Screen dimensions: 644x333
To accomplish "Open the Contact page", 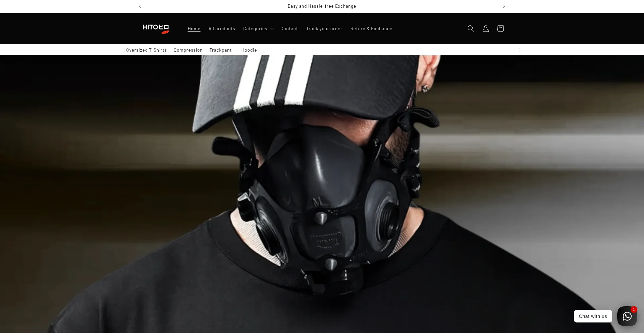I will coord(289,29).
